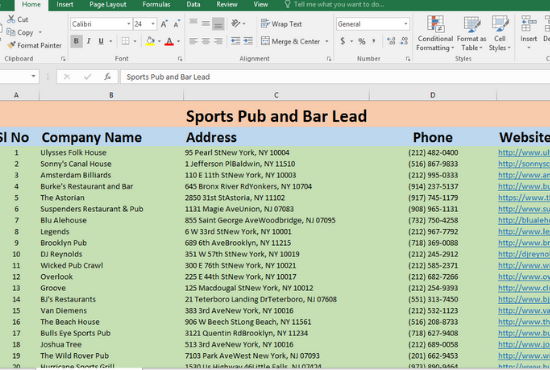Open the Page Layout tab
The image size is (550, 370).
108,5
